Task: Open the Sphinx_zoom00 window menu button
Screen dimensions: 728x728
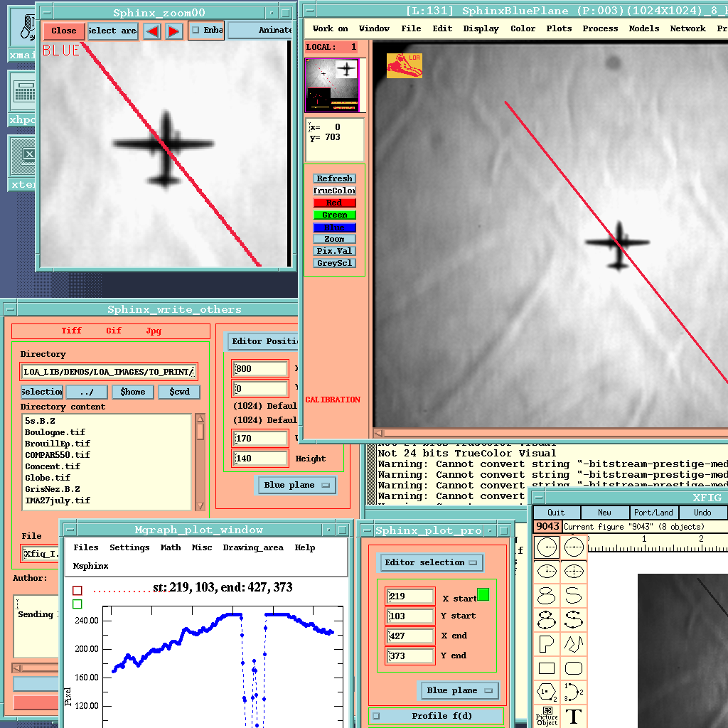Action: point(47,13)
